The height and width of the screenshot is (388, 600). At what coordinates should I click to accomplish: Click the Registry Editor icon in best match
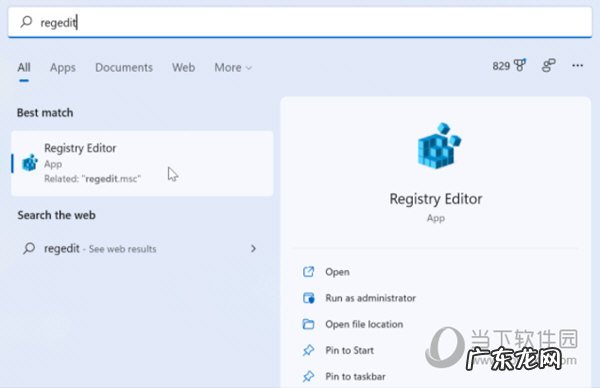point(30,163)
